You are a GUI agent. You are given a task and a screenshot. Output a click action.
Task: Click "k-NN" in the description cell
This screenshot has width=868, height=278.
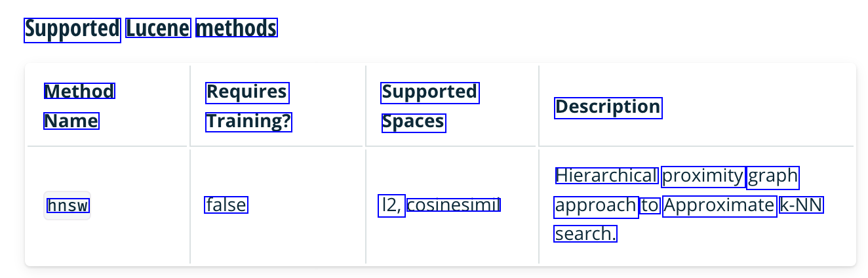[801, 206]
